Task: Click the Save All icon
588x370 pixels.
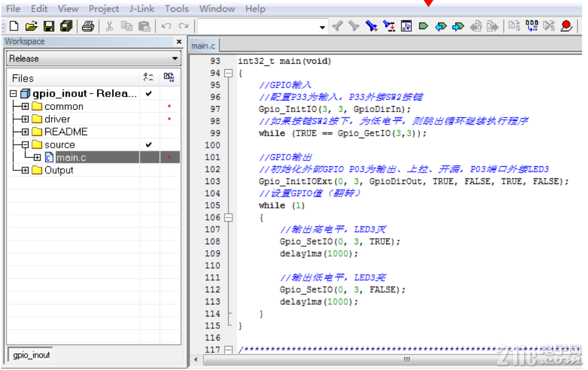Action: coord(66,26)
